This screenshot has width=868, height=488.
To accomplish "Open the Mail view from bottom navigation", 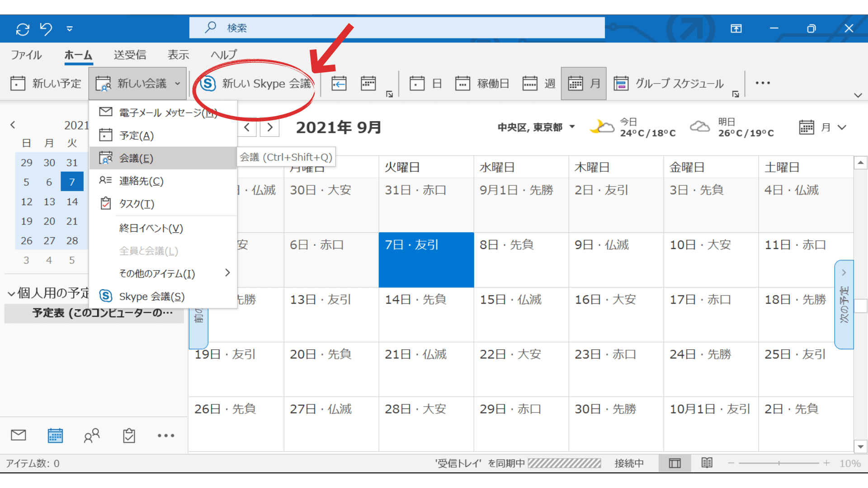I will pos(18,435).
